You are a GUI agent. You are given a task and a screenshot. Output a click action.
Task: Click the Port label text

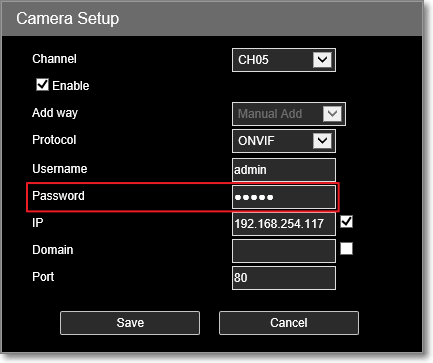[x=43, y=277]
